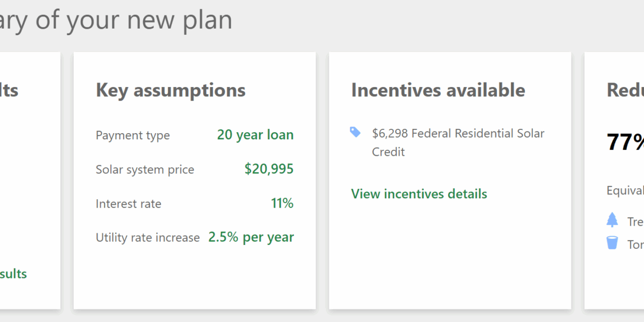Image resolution: width=644 pixels, height=322 pixels.
Task: Click the Equivalent text in rightmost card
Action: coord(625,190)
